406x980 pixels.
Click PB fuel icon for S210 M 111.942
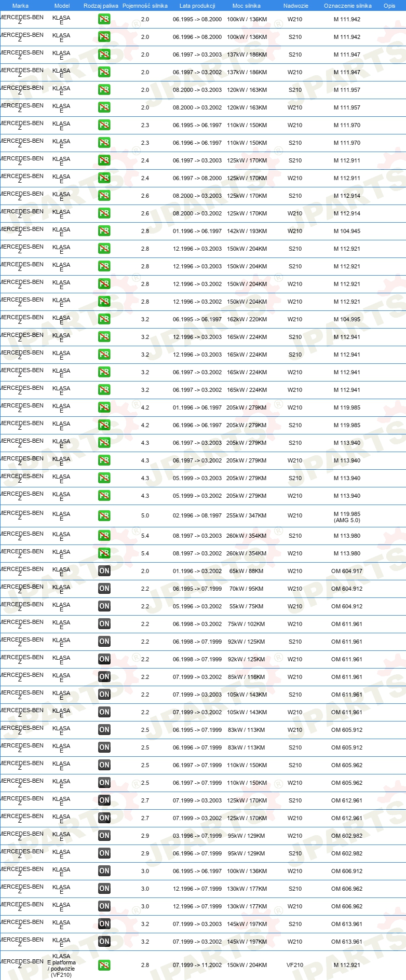(x=104, y=37)
